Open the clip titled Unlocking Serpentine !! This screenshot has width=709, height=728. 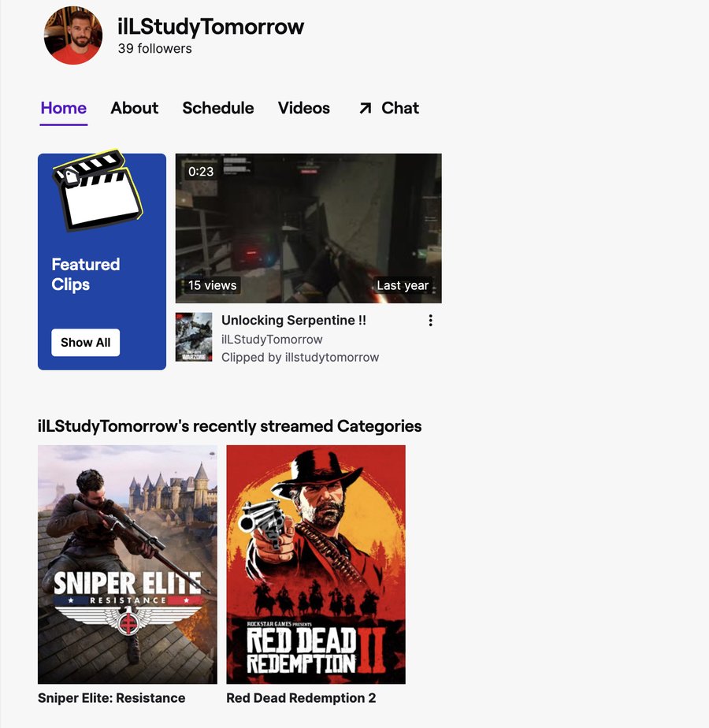point(294,320)
